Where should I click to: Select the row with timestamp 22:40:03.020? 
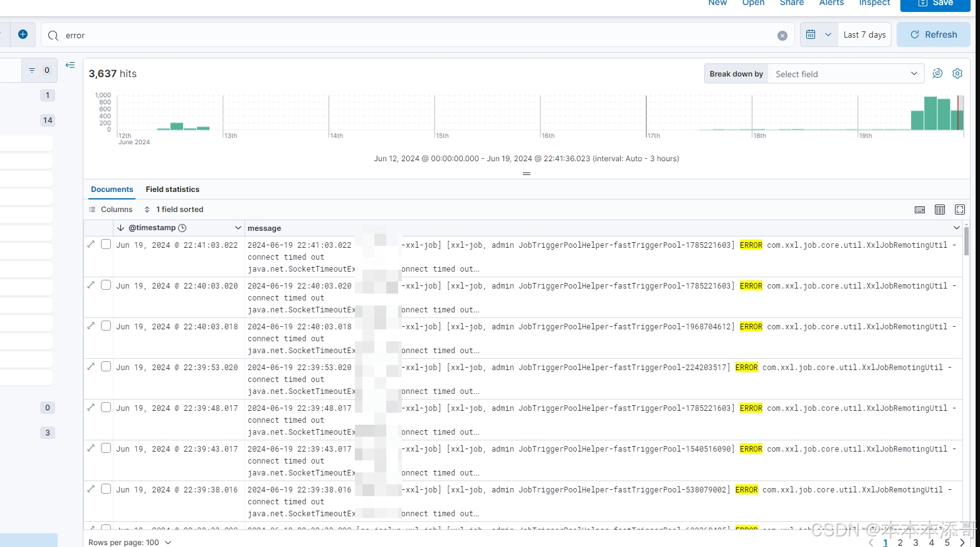106,285
